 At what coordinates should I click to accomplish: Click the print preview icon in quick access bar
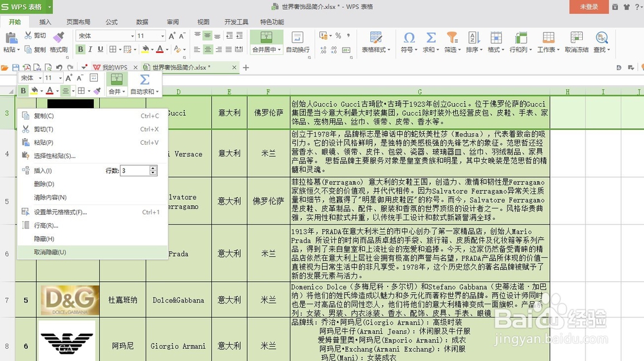[48, 68]
